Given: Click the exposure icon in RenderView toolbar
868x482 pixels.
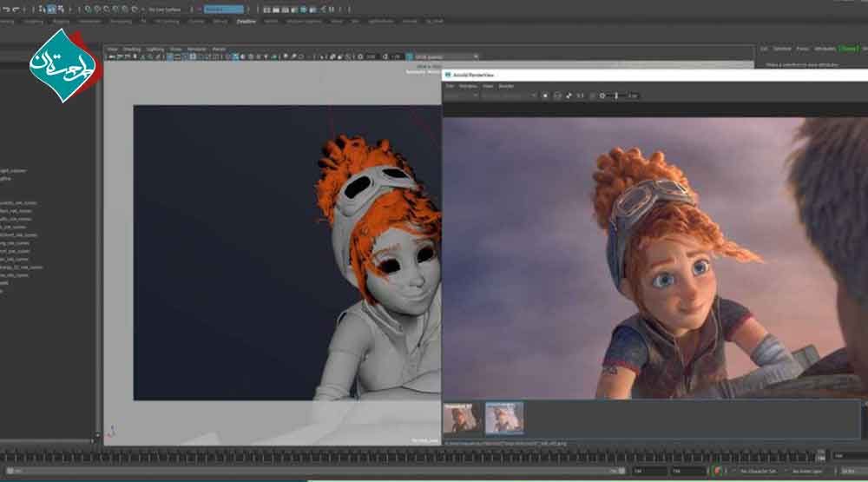Looking at the screenshot, I should 602,96.
